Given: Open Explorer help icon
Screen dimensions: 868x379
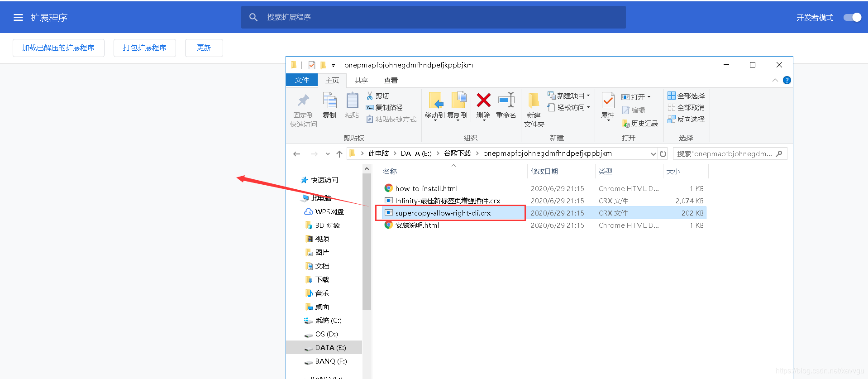Looking at the screenshot, I should click(787, 80).
